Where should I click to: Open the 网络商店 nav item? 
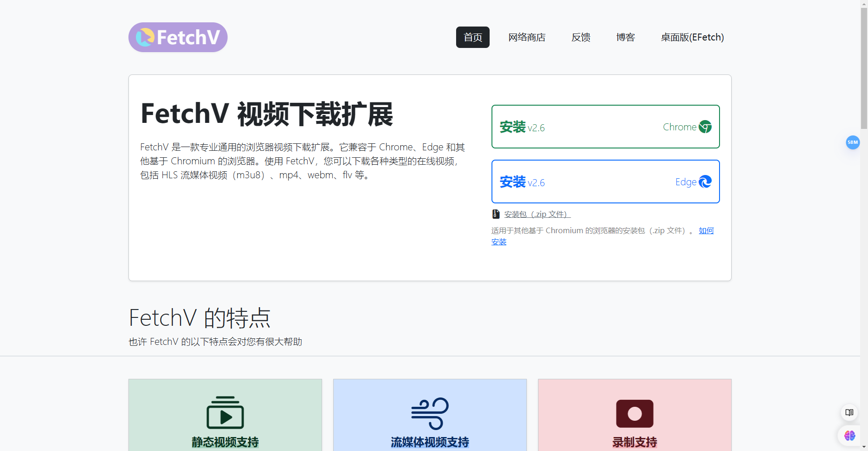[x=527, y=37]
